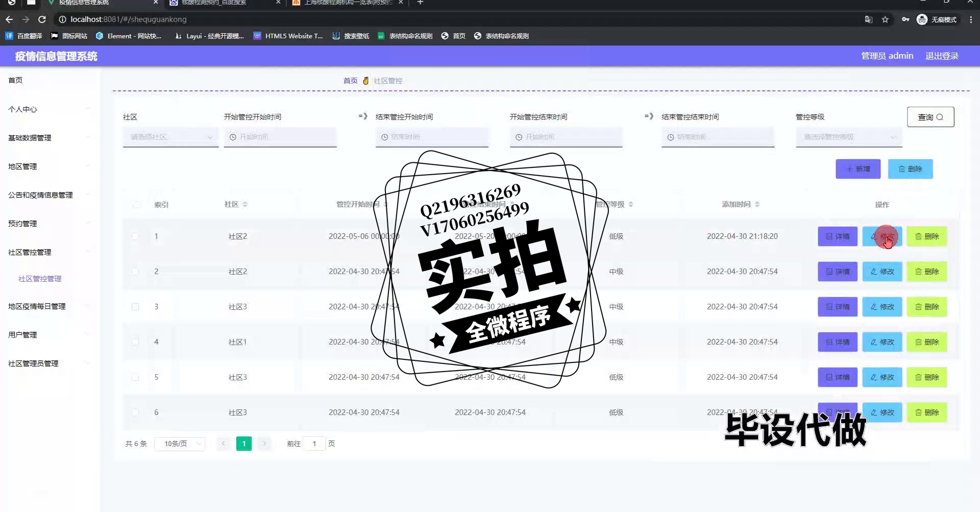Expand 用户管理 sidebar menu
The height and width of the screenshot is (512, 980).
[x=50, y=334]
